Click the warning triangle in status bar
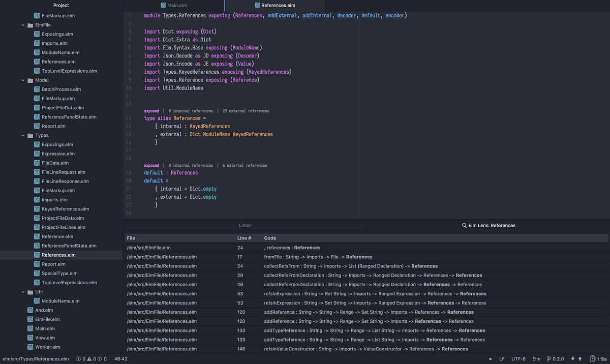The image size is (610, 364). pos(89,358)
